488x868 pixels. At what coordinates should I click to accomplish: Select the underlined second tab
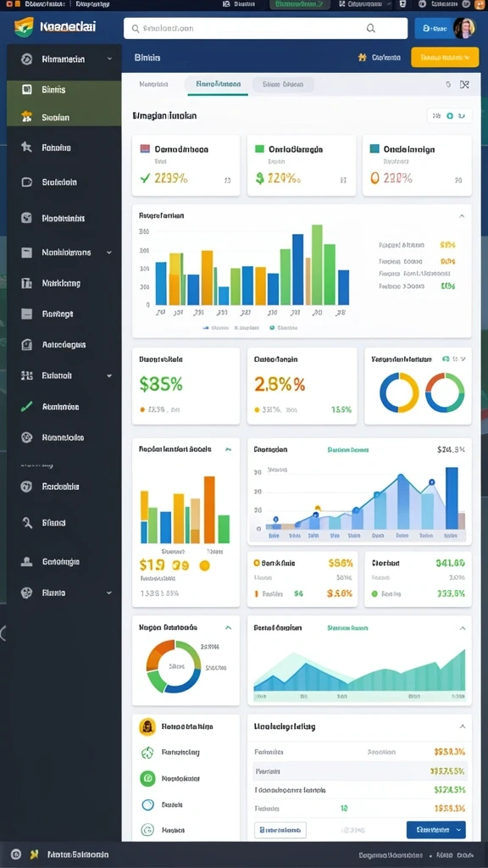click(x=218, y=85)
